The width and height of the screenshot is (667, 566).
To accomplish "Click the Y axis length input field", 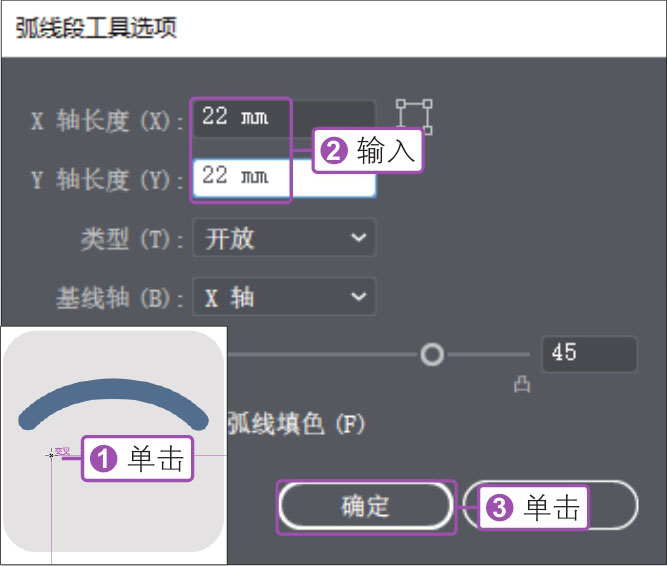I will pos(284,178).
